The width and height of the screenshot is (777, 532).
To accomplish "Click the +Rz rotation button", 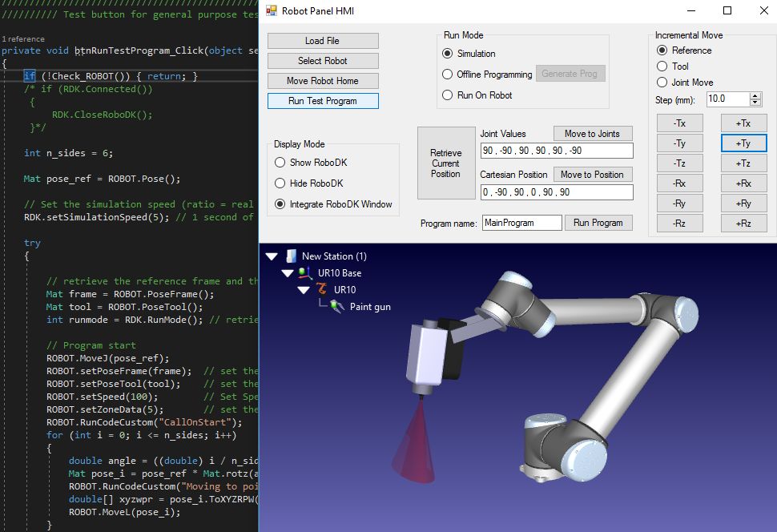I will (743, 224).
